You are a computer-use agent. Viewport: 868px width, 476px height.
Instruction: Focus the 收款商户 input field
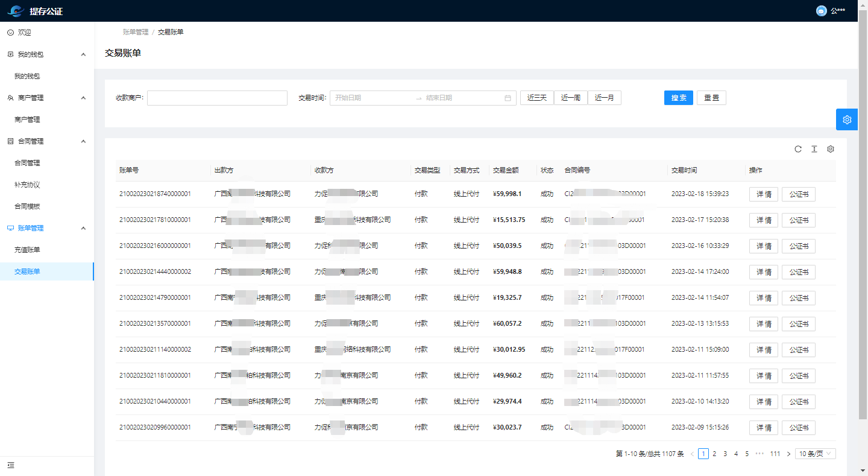(217, 98)
